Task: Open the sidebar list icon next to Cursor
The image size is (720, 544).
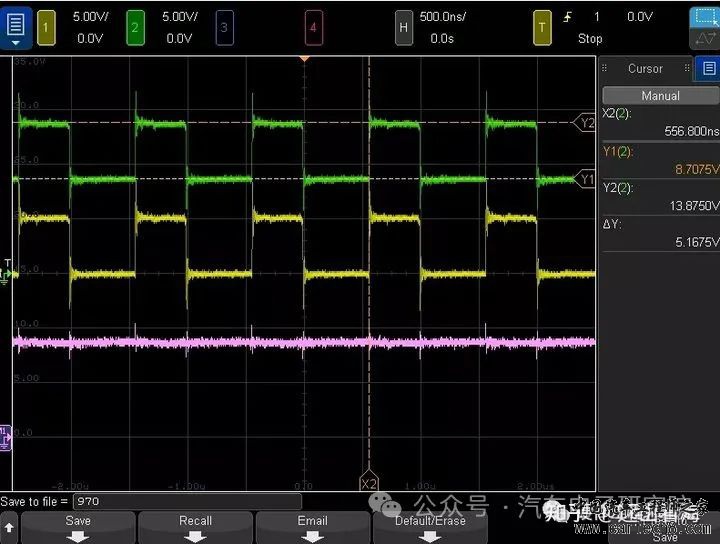Action: pyautogui.click(x=708, y=68)
